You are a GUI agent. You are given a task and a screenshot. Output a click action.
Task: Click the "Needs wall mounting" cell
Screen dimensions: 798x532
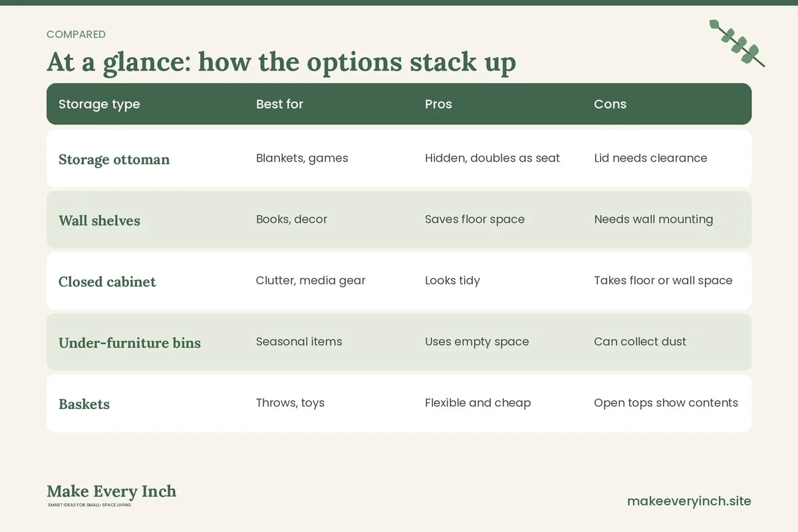[x=653, y=219]
